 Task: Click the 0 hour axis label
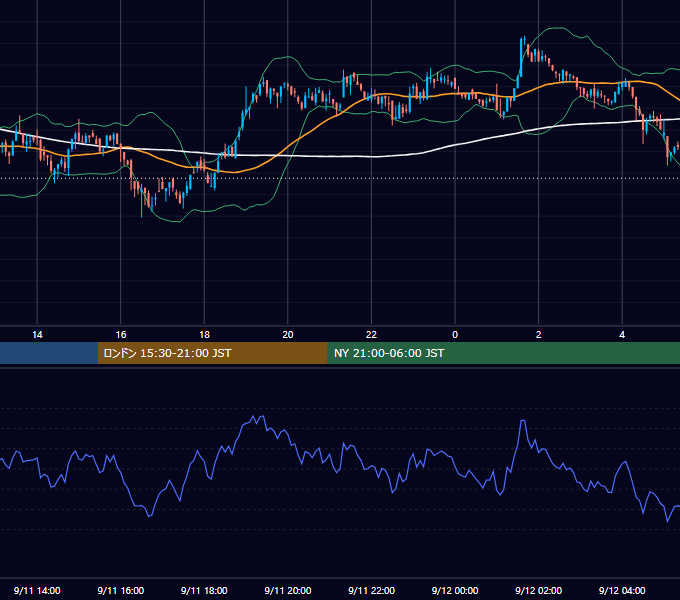point(455,335)
